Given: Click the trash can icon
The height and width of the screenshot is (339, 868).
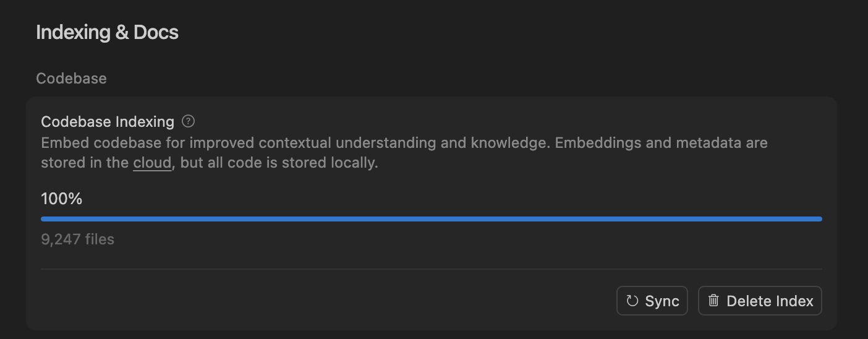Looking at the screenshot, I should [x=713, y=301].
